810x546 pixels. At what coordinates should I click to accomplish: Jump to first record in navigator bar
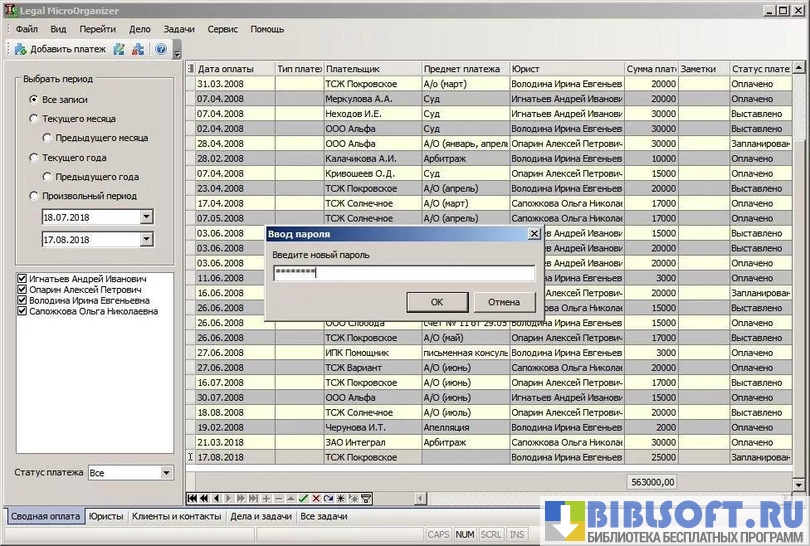click(x=193, y=498)
